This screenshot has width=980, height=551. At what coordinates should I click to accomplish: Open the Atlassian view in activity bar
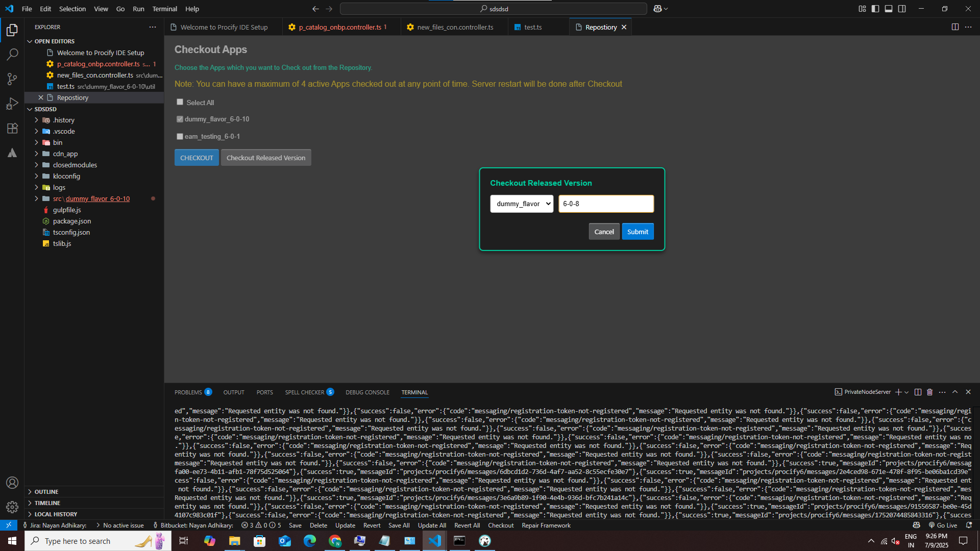pos(12,153)
